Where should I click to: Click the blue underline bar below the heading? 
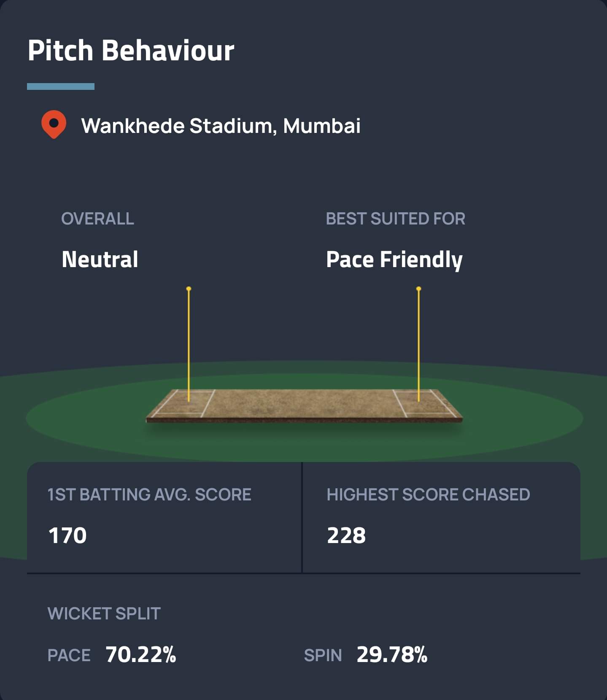point(61,86)
